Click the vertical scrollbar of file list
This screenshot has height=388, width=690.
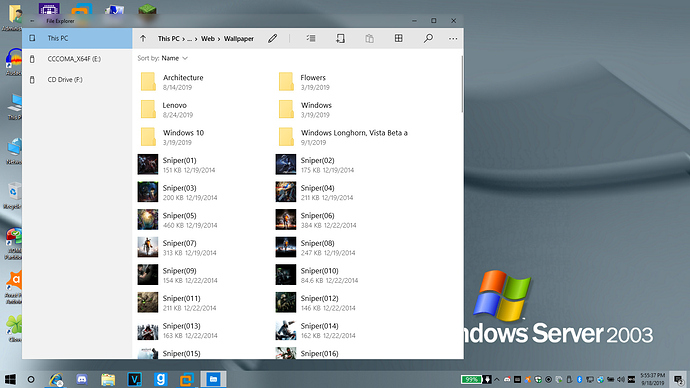[462, 84]
